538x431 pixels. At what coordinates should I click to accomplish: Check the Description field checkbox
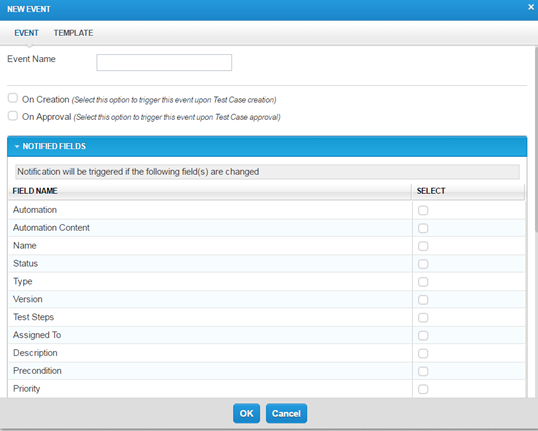coord(423,353)
